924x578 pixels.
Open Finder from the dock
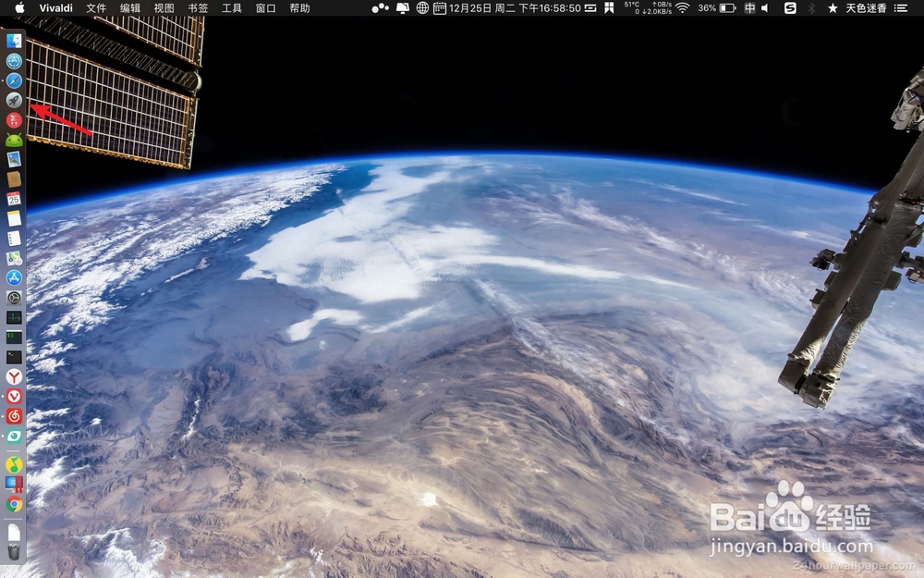tap(14, 41)
